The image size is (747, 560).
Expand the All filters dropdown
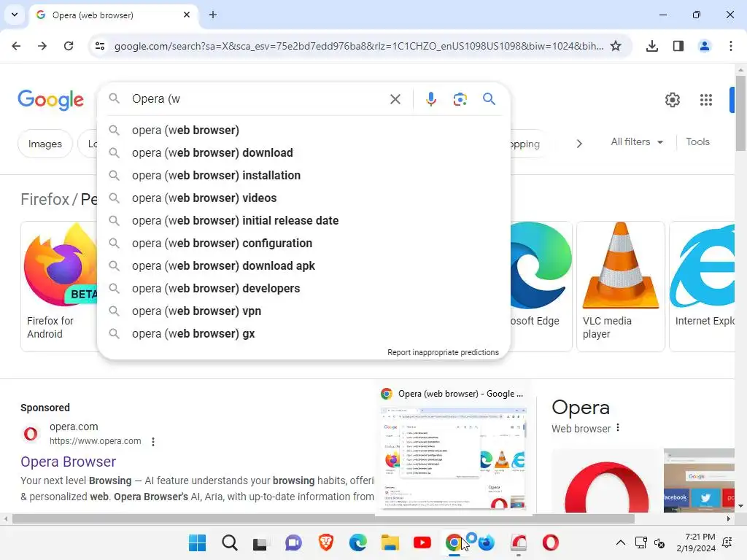click(637, 142)
